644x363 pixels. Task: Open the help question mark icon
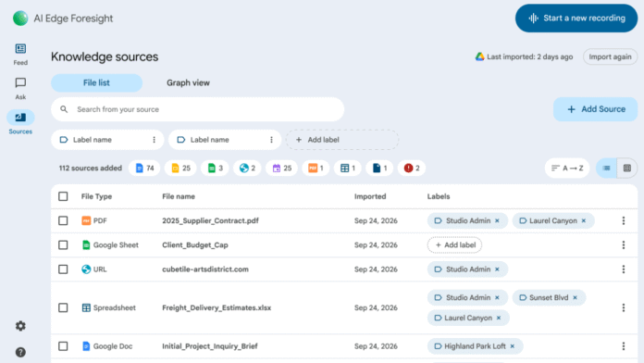coord(20,352)
